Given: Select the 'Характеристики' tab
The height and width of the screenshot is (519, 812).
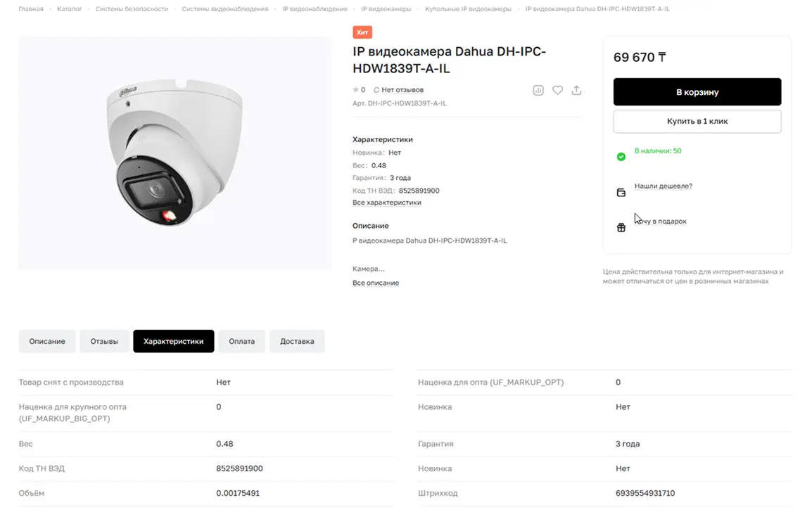Looking at the screenshot, I should coord(173,341).
